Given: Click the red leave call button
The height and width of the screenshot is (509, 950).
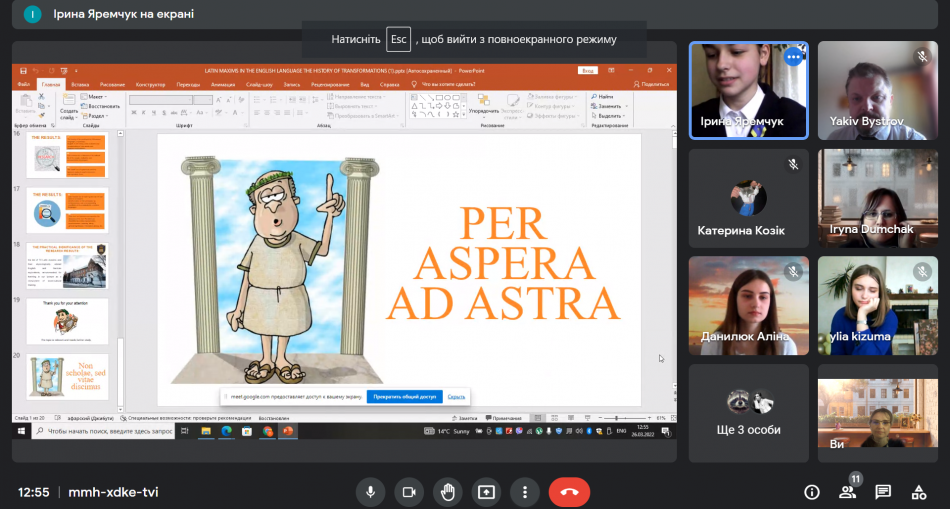Looking at the screenshot, I should pyautogui.click(x=569, y=492).
